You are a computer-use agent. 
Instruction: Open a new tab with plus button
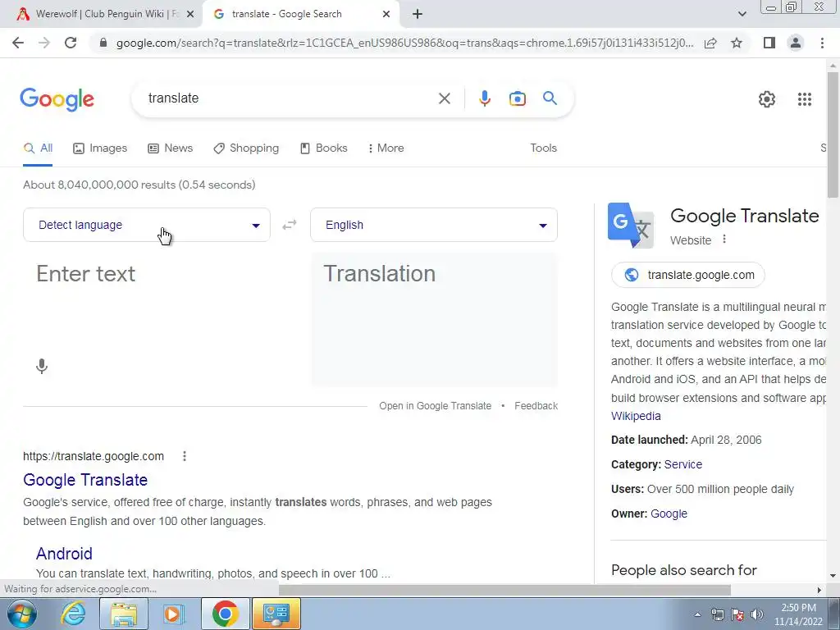(x=418, y=14)
